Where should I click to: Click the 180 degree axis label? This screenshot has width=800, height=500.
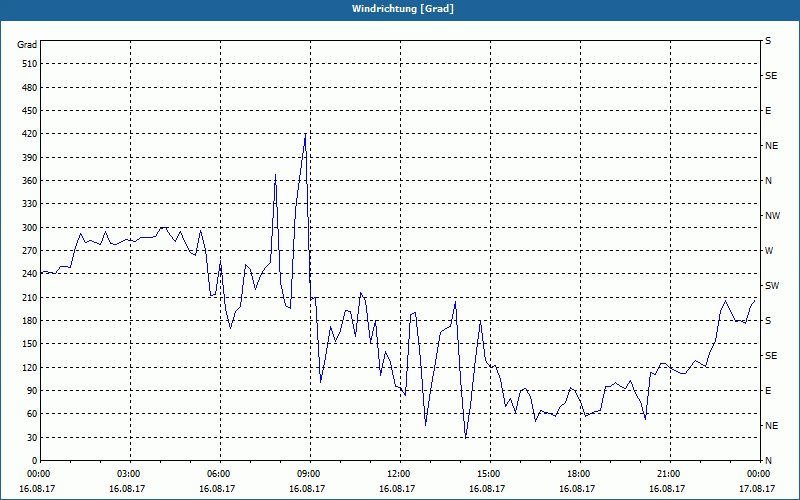tap(30, 321)
